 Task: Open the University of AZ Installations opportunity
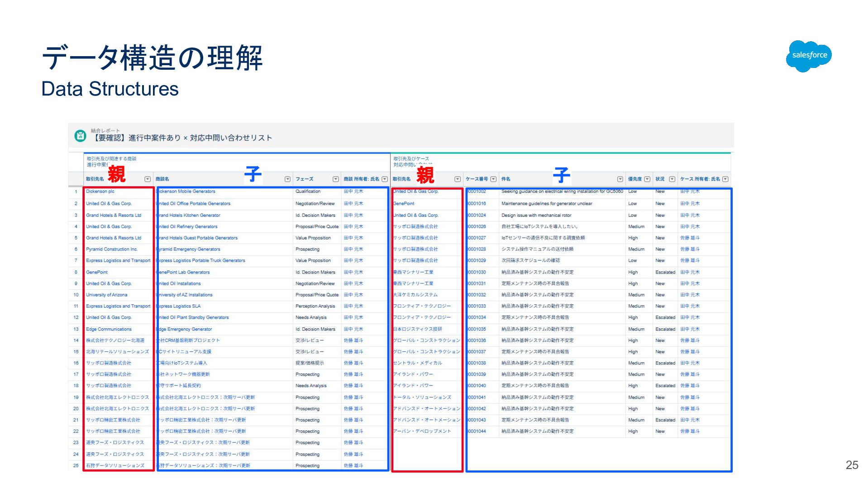[184, 295]
